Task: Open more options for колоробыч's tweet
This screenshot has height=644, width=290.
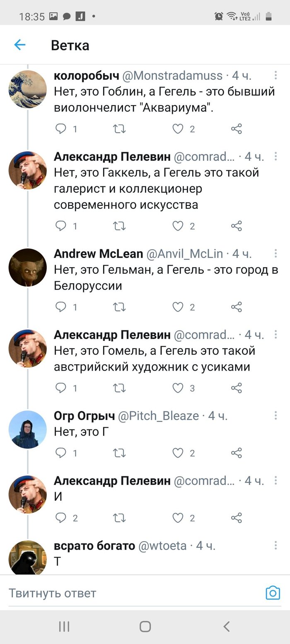Action: (276, 75)
